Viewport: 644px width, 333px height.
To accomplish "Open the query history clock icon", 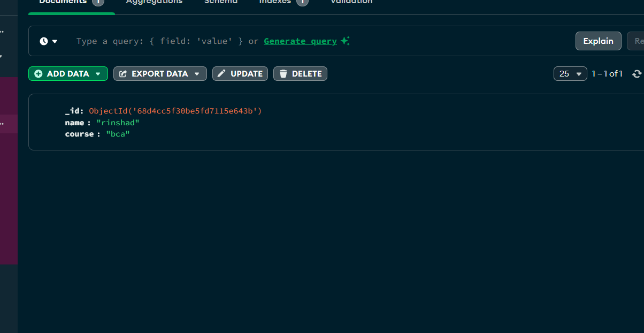I will [43, 41].
